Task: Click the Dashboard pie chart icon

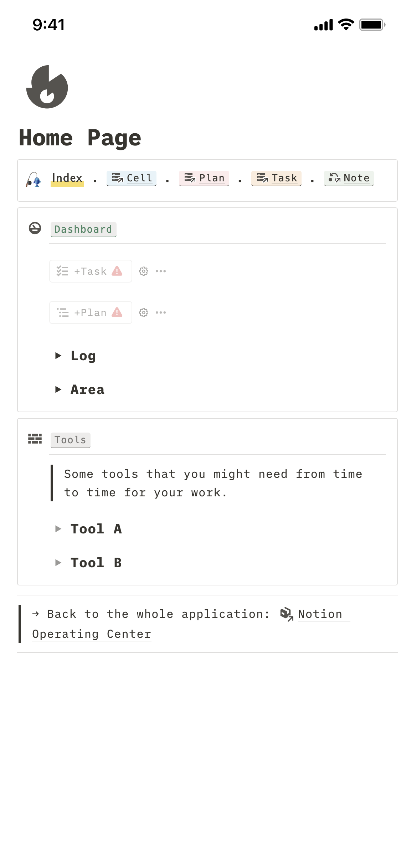Action: 35,228
